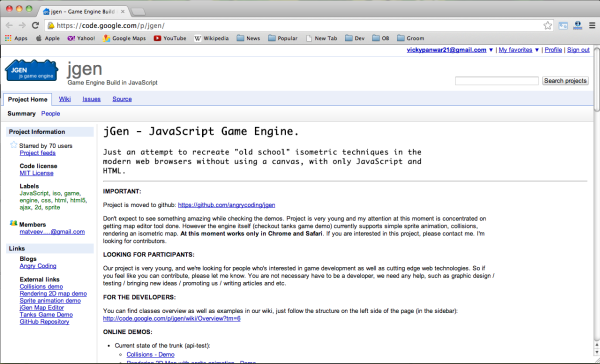600x364 pixels.
Task: Go back with the browser back arrow
Action: coord(9,26)
